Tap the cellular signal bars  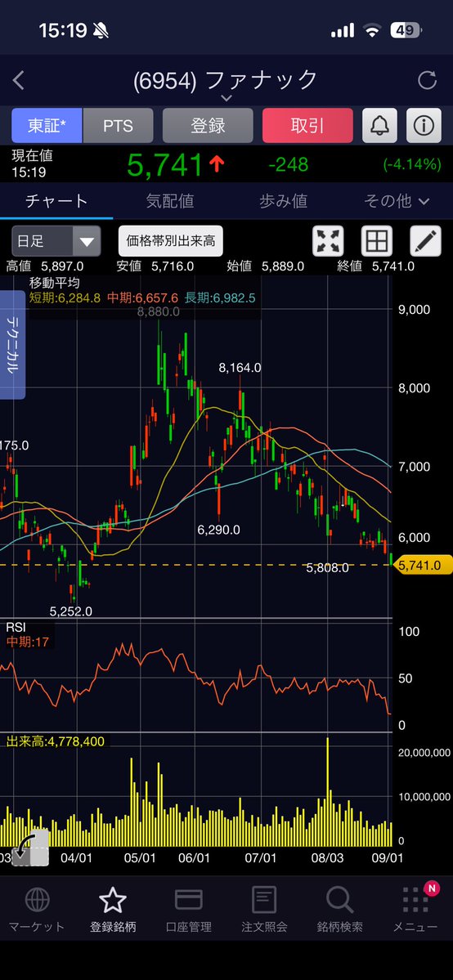point(343,30)
